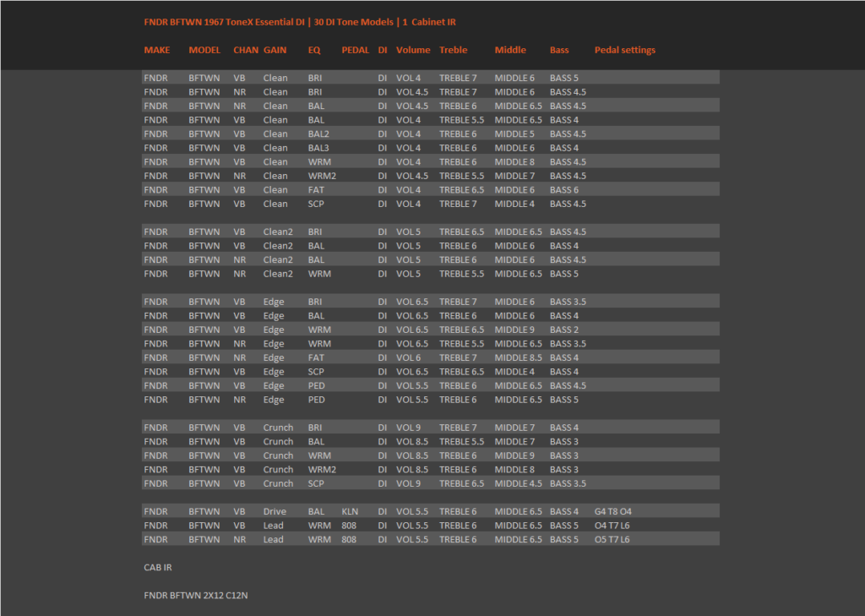Viewport: 865px width, 616px height.
Task: Select pedal settings 'O4 T7 L6'
Action: [x=612, y=526]
